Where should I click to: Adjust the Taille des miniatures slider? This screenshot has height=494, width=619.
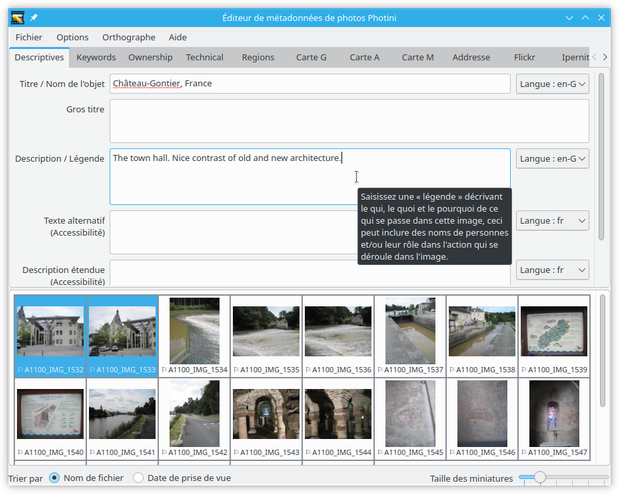tap(564, 477)
